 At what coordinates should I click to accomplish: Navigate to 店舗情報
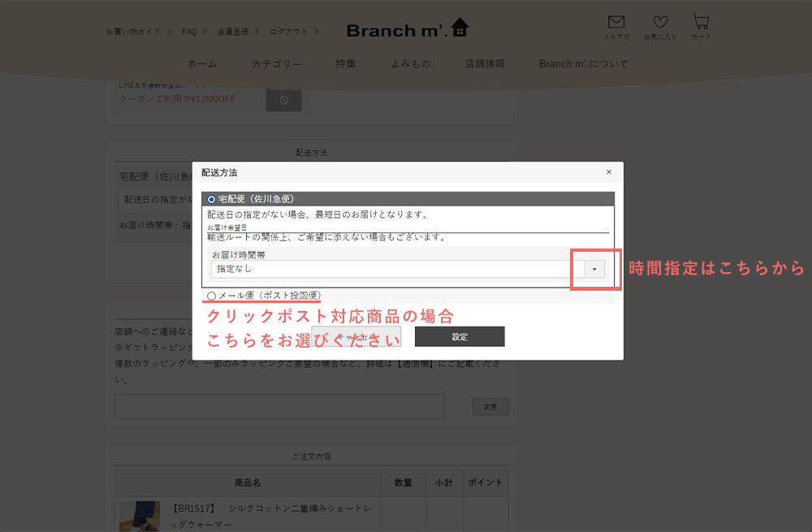485,64
